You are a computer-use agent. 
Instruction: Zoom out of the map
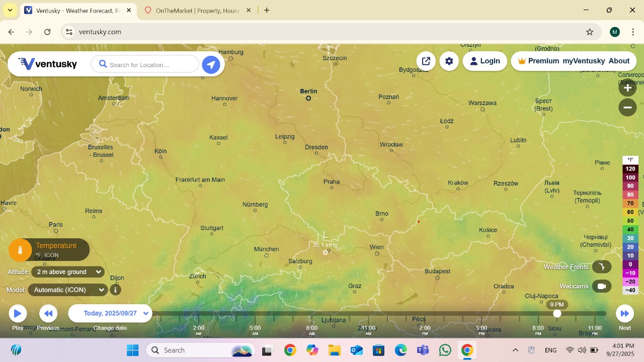627,107
